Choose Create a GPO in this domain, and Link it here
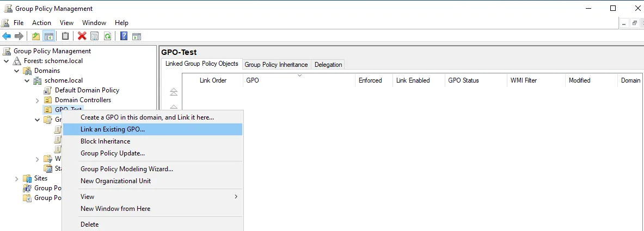The width and height of the screenshot is (644, 231). click(x=152, y=117)
